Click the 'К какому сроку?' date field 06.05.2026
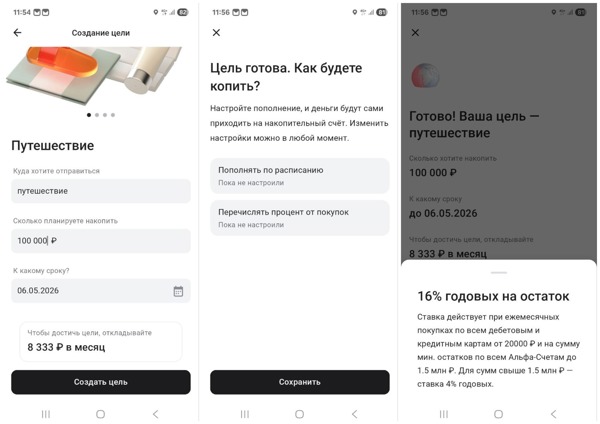The image size is (600, 424). click(x=101, y=291)
